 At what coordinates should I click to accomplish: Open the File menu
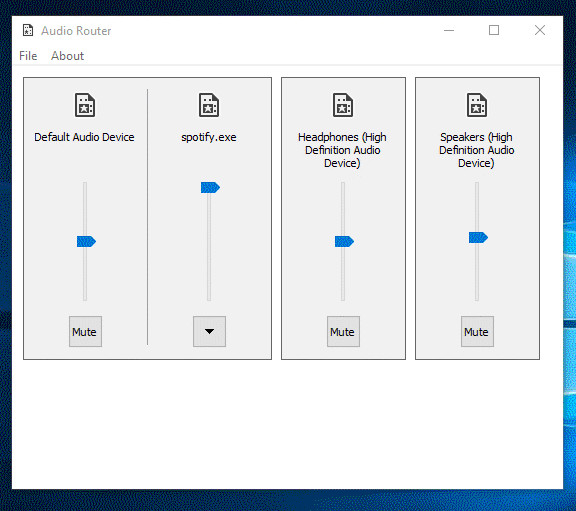(x=28, y=56)
